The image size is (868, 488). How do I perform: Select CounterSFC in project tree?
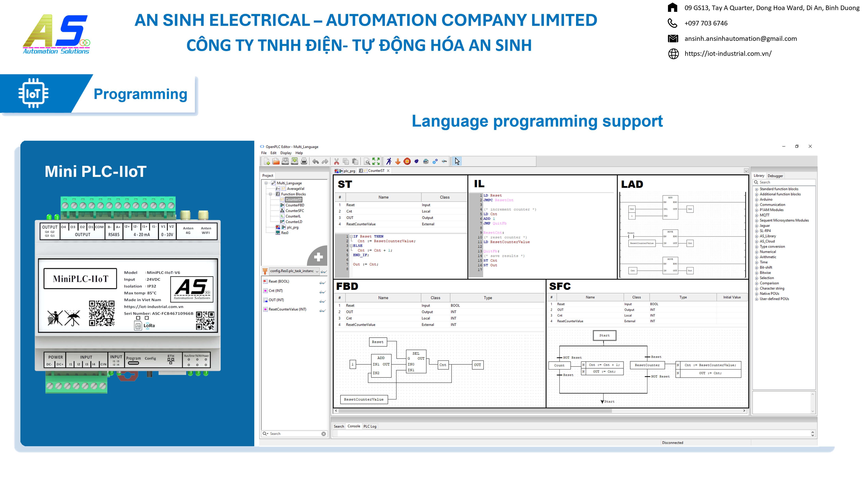tap(295, 211)
